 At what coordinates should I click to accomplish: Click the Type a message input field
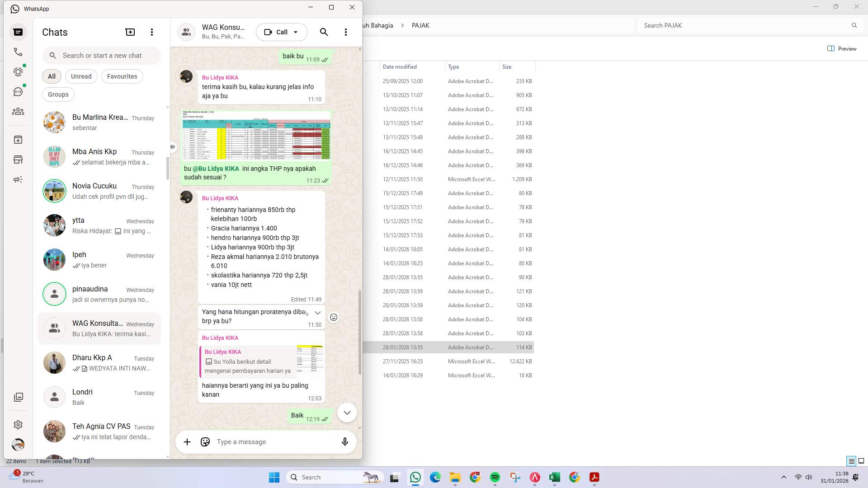tap(262, 442)
